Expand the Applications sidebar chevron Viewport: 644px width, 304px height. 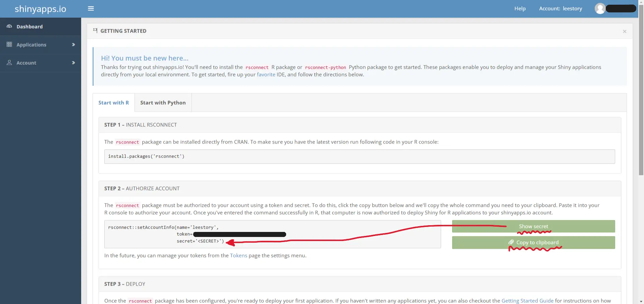73,45
